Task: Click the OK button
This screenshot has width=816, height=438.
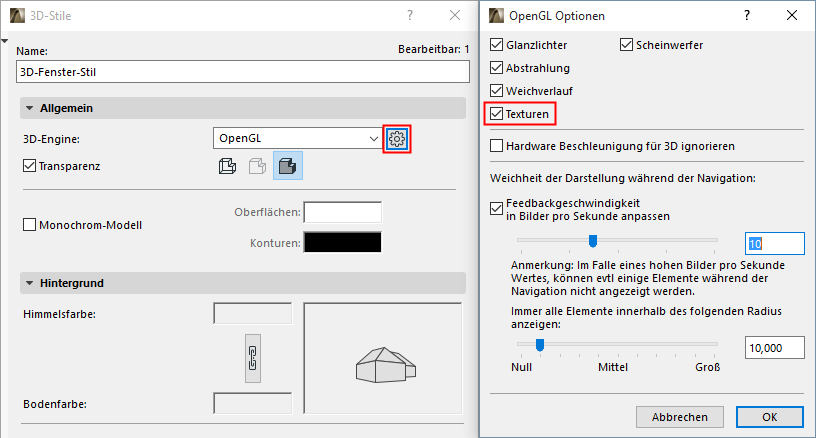Action: coord(769,417)
